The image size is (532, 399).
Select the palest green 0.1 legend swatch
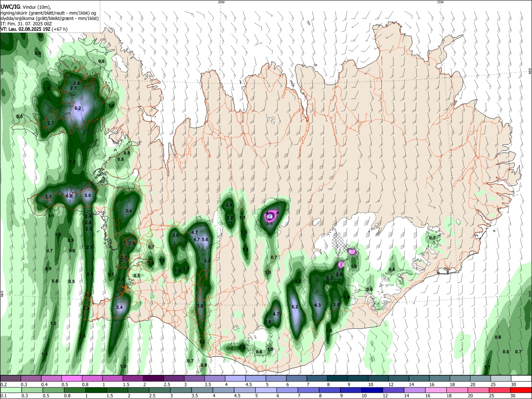[10, 390]
